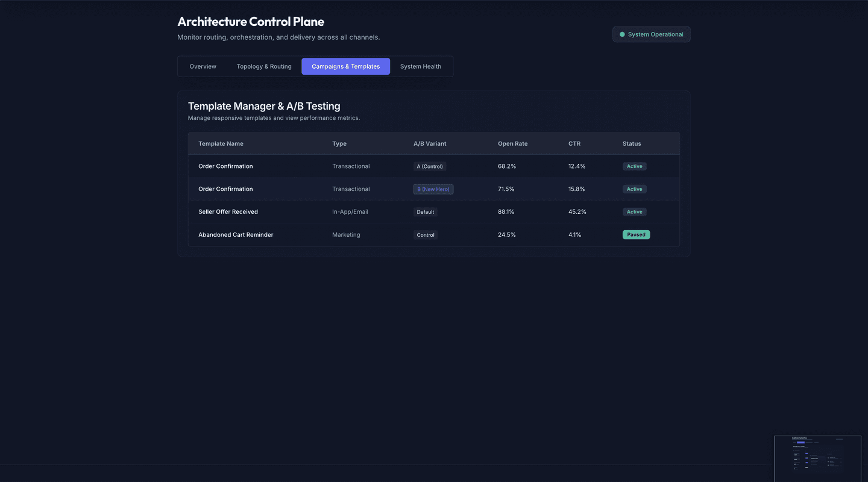Open the Seller Offer Received template

pos(228,212)
